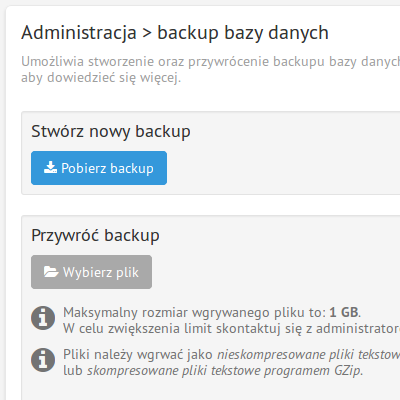The height and width of the screenshot is (400, 400).
Task: Click empty space in the Stwórz nowy backup panel
Action: pos(283,167)
